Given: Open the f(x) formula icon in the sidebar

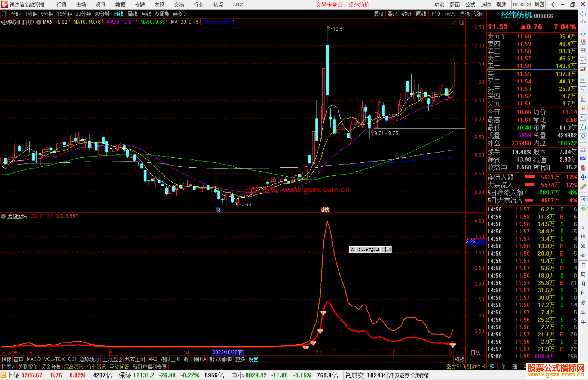Looking at the screenshot, I should coord(583,127).
